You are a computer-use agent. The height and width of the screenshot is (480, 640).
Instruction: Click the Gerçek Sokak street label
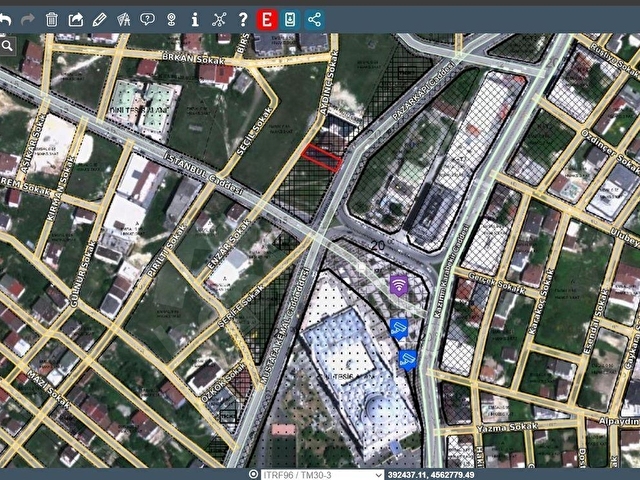coord(496,283)
